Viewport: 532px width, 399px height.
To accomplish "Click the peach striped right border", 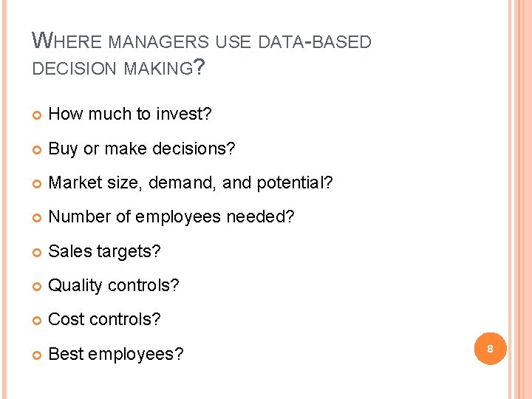I will [x=520, y=199].
